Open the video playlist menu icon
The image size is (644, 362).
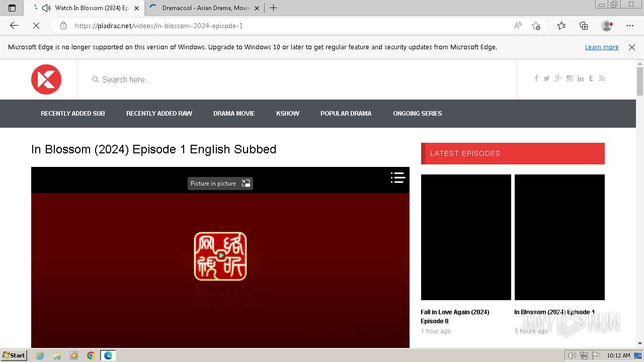(398, 177)
